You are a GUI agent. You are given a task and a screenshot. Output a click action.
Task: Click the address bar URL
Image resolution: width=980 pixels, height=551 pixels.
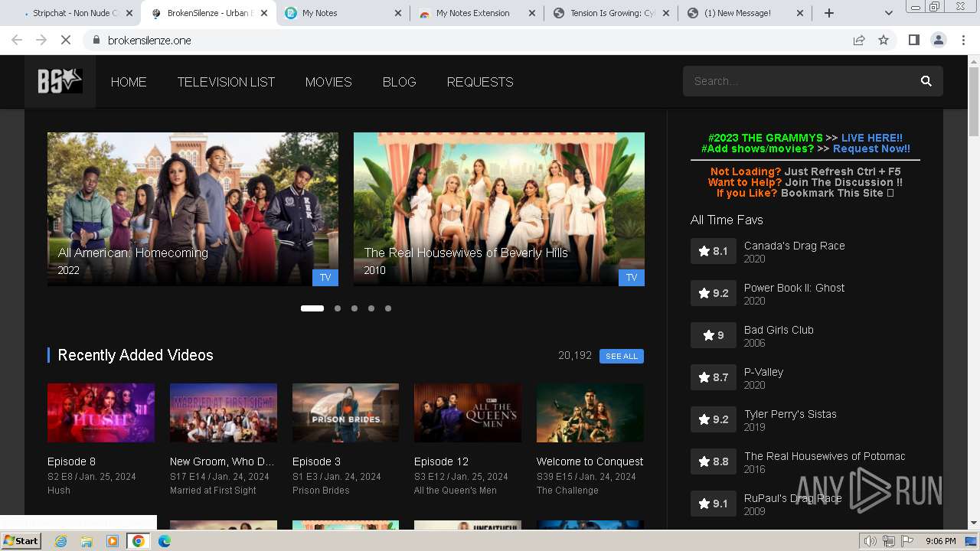click(x=149, y=41)
